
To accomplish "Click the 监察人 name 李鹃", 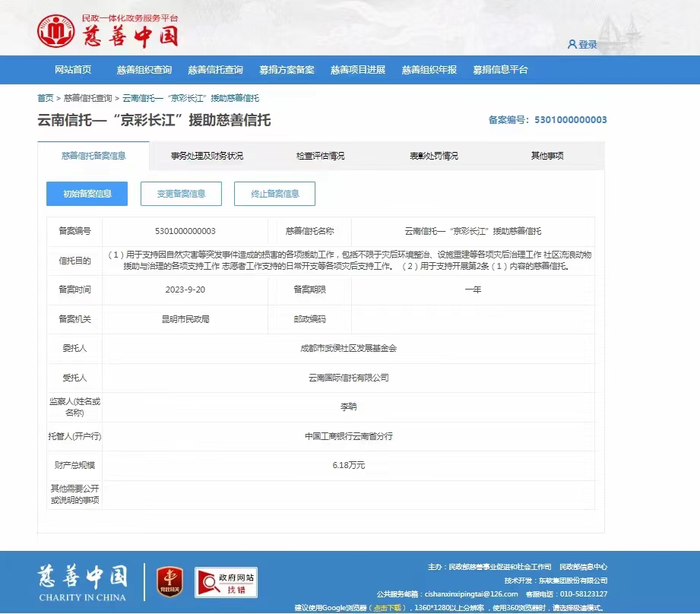I will click(x=349, y=407).
